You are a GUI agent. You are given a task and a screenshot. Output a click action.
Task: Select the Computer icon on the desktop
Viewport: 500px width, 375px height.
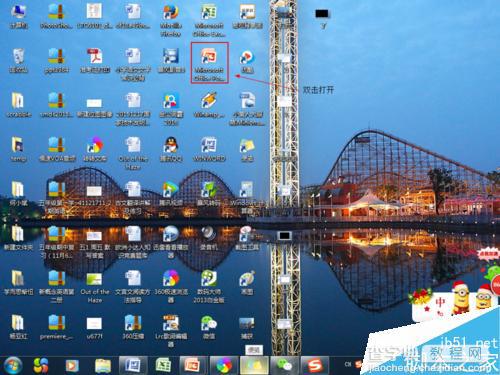coord(18,16)
